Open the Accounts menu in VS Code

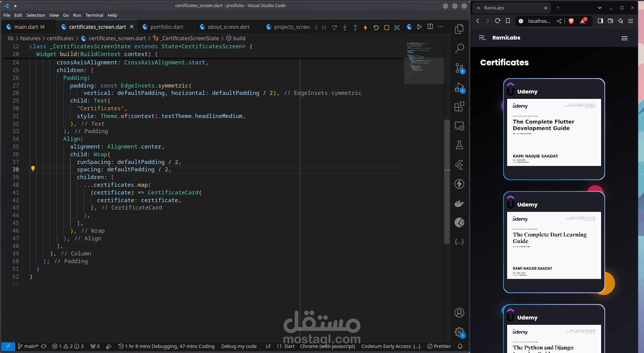pyautogui.click(x=459, y=313)
